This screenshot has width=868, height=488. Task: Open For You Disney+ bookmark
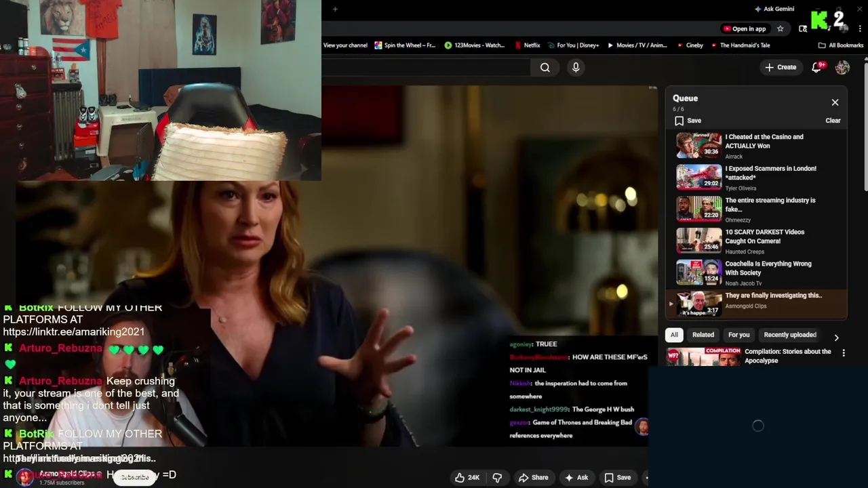[574, 45]
